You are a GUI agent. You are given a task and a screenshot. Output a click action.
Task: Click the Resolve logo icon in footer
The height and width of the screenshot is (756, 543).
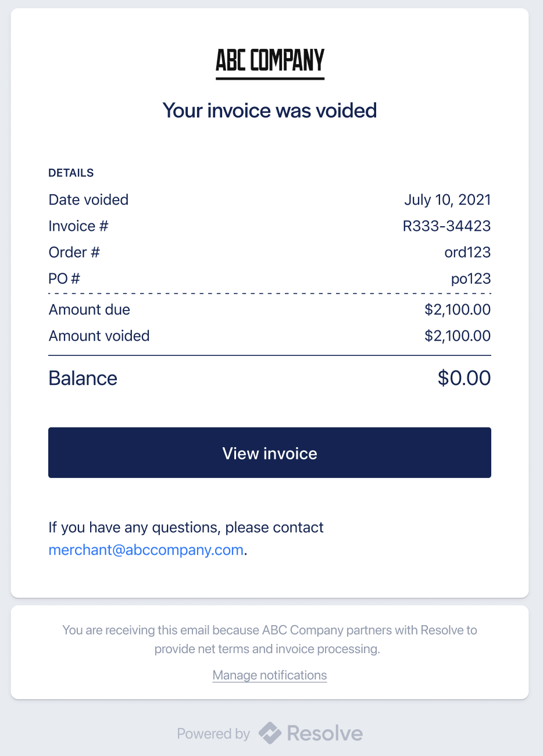(270, 733)
